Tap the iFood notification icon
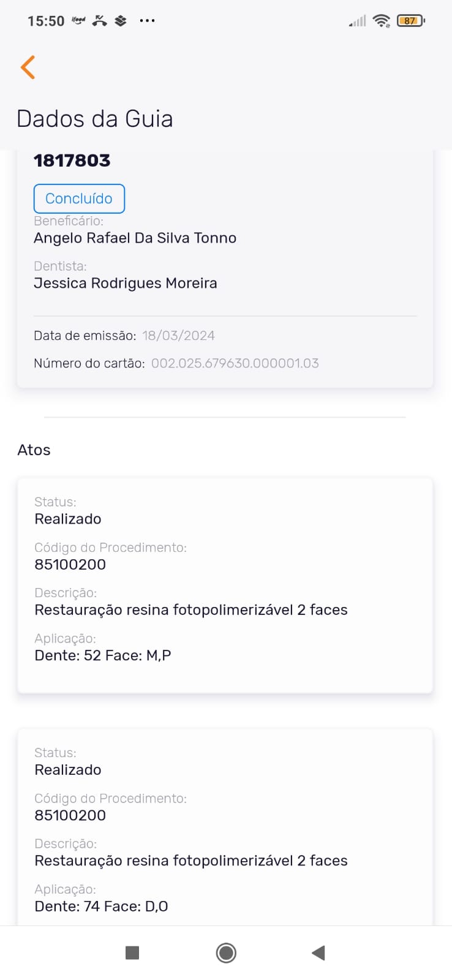452x980 pixels. pos(78,20)
